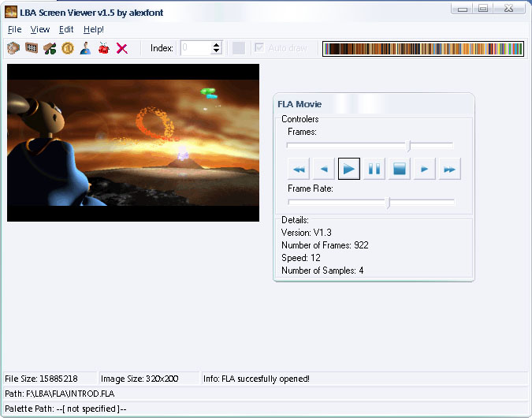Click the first brown box toolbar icon
Viewport: 532px width, 418px height.
[13, 48]
